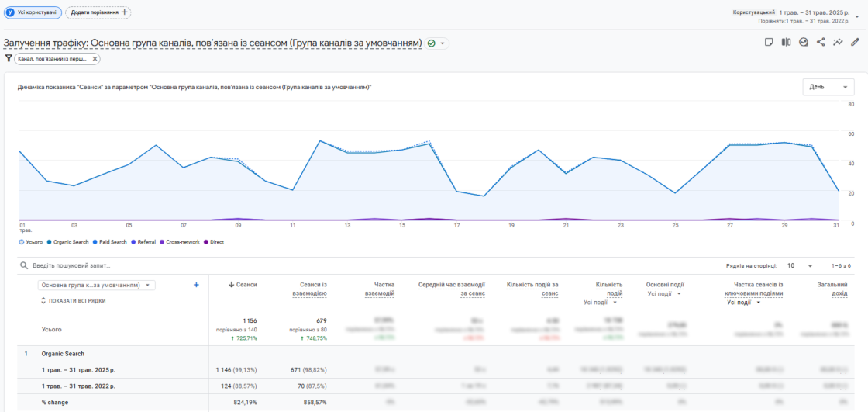Remove the 'Канал, пов'язаний із перш...' filter chip
This screenshot has height=412, width=868.
pyautogui.click(x=95, y=59)
